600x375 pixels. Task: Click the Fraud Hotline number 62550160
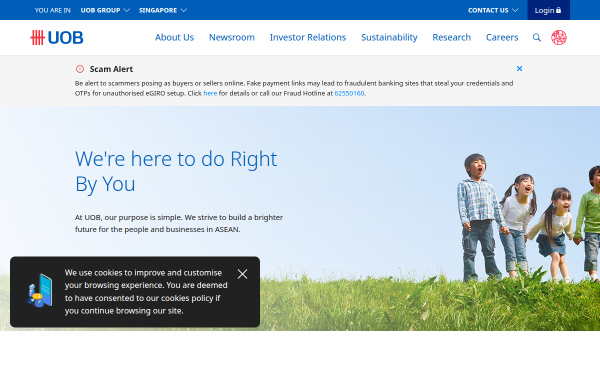[x=349, y=93]
